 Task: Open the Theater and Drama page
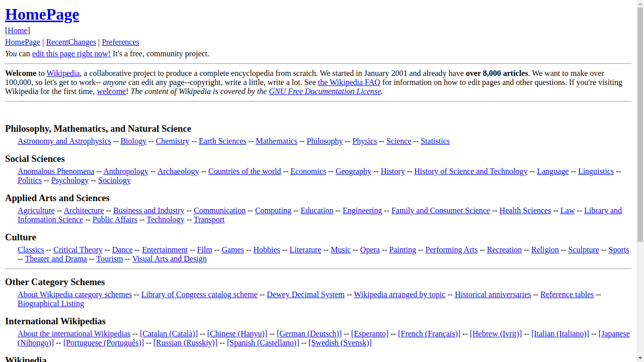(56, 258)
